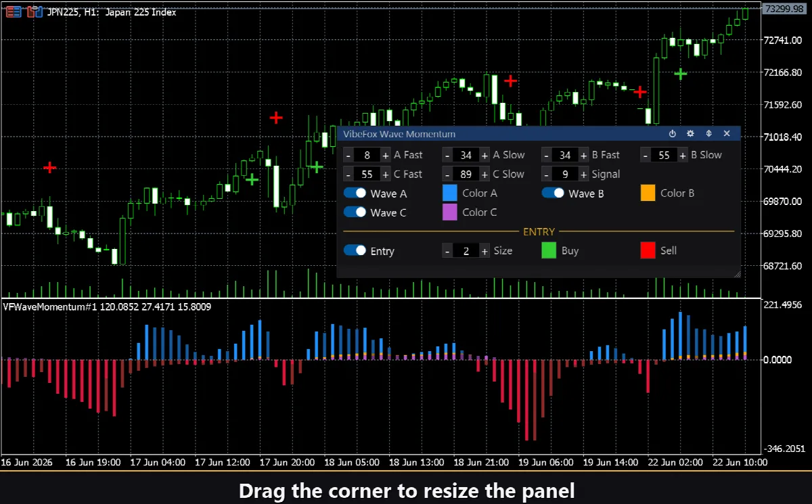812x504 pixels.
Task: Click the panel's resize grip corner
Action: [737, 273]
